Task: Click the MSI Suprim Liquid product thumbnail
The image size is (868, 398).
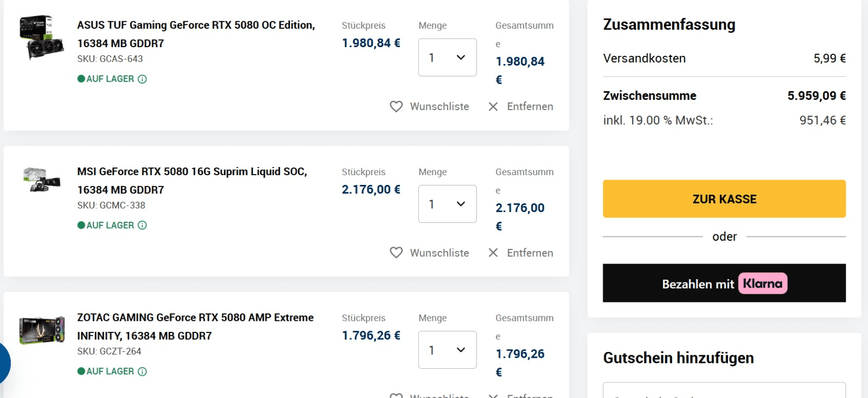Action: 42,179
